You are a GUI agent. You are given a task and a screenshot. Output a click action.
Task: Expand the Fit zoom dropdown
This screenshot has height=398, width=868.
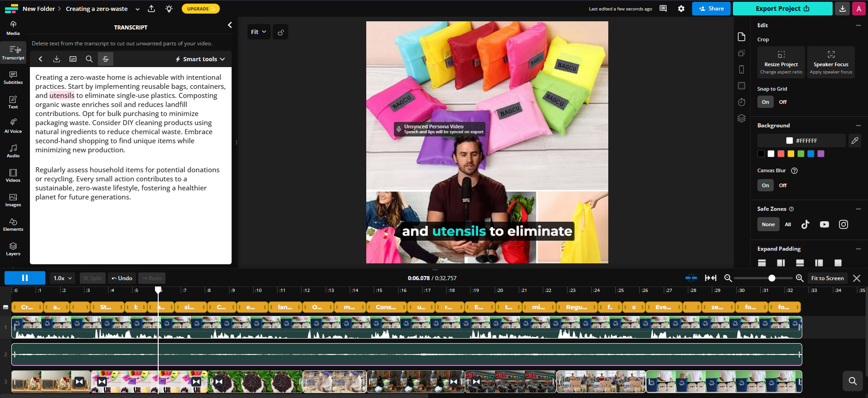point(259,32)
